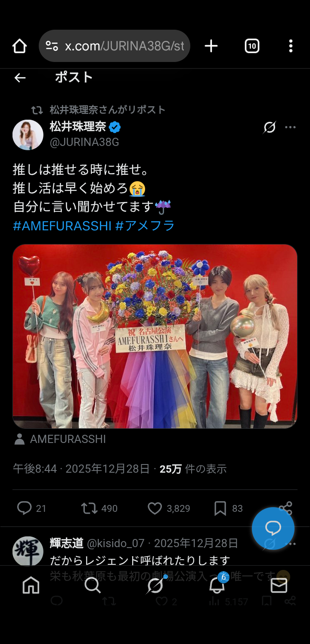
Task: Open the tab switcher showing 10 tabs
Action: point(252,46)
